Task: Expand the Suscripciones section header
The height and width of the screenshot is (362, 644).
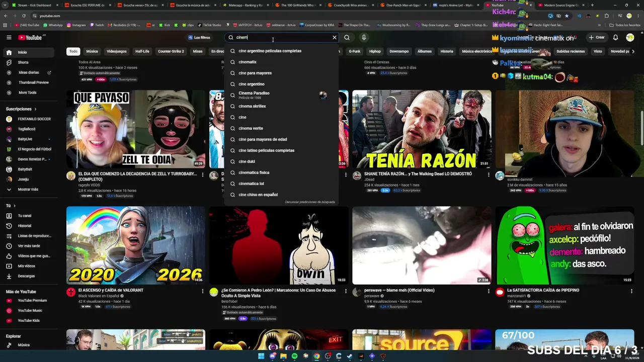Action: [x=21, y=109]
